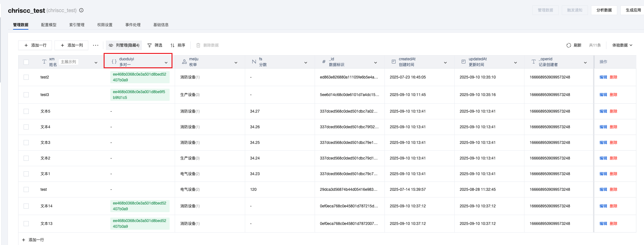Click the number icon of fs column
Image resolution: width=644 pixels, height=245 pixels.
click(x=254, y=62)
